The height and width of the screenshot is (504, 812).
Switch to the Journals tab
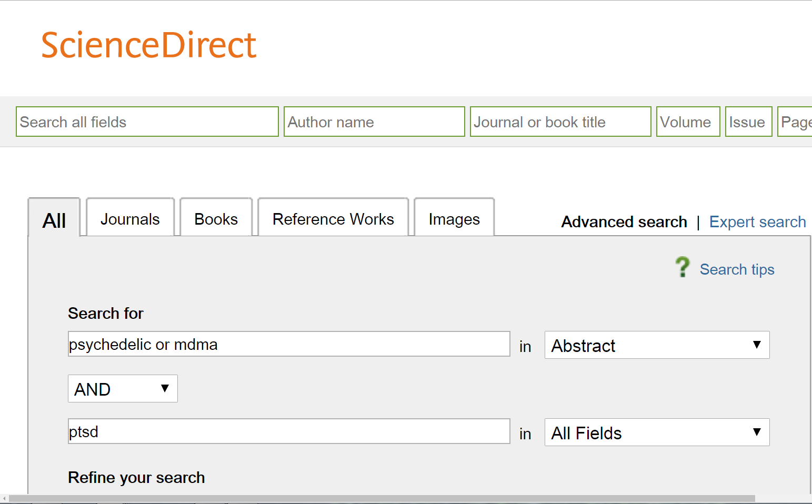coord(130,217)
